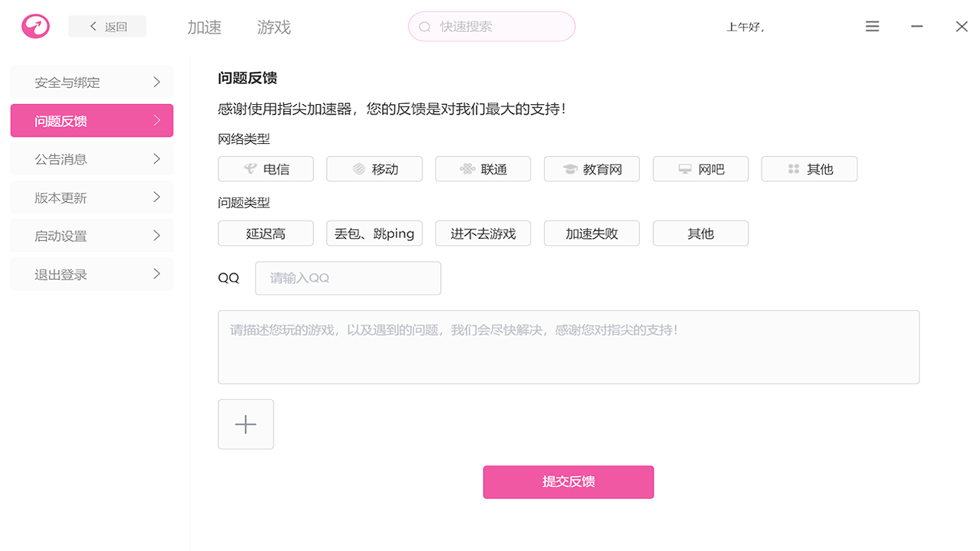Pick 其他 as the network type

coord(809,168)
